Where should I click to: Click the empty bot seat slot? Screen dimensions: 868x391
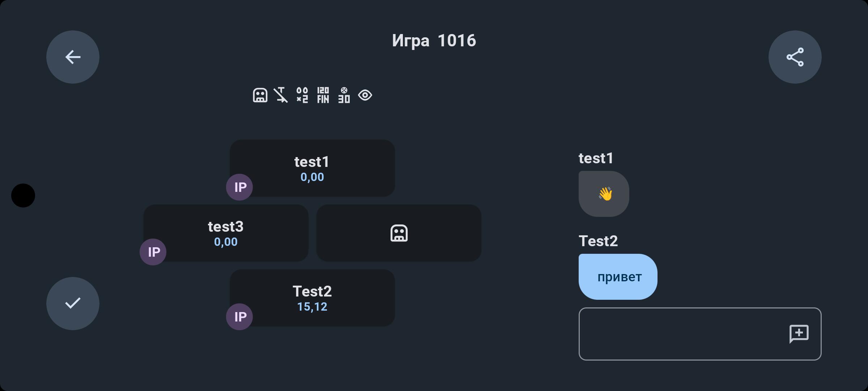click(399, 233)
